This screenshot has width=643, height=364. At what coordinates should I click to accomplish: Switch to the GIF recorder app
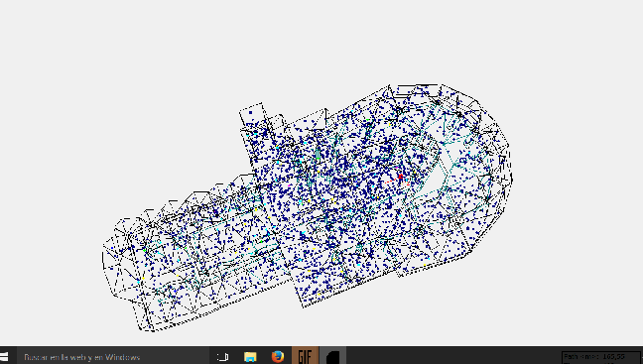point(305,356)
